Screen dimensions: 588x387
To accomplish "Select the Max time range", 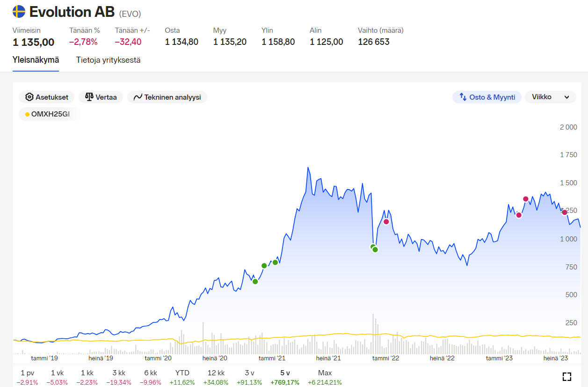I will (325, 373).
